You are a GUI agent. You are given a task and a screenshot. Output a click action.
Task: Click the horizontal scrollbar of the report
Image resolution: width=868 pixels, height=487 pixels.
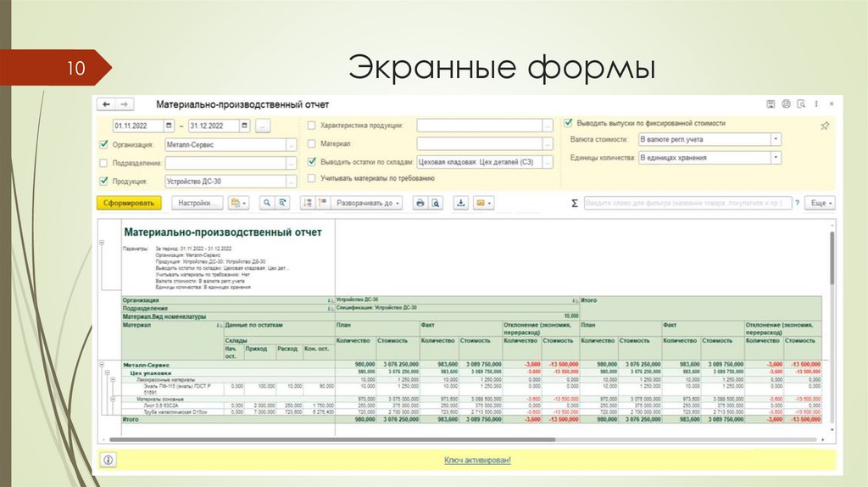[332, 439]
